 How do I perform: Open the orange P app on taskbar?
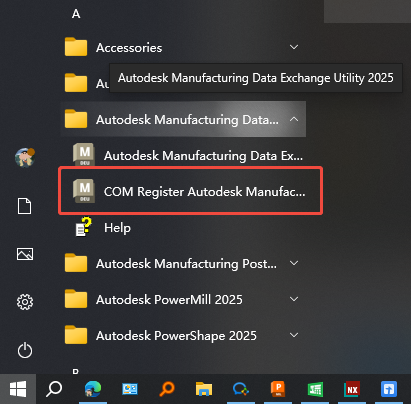[278, 389]
